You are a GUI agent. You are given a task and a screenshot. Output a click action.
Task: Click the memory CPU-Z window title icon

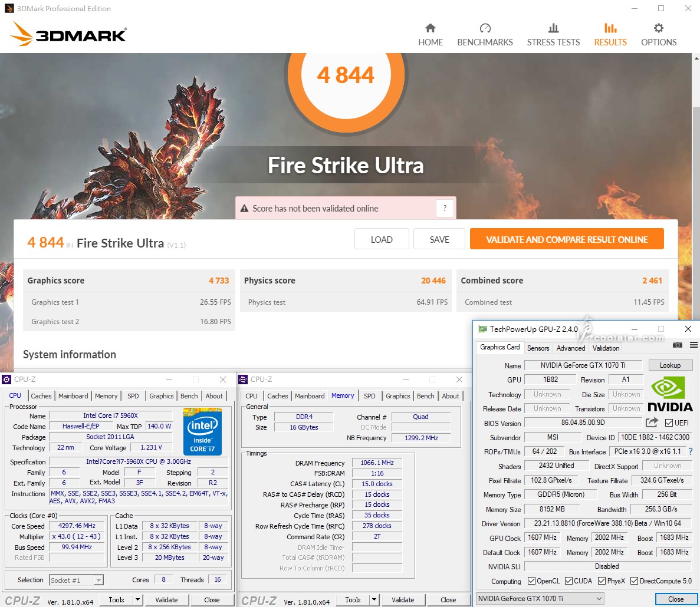point(243,380)
